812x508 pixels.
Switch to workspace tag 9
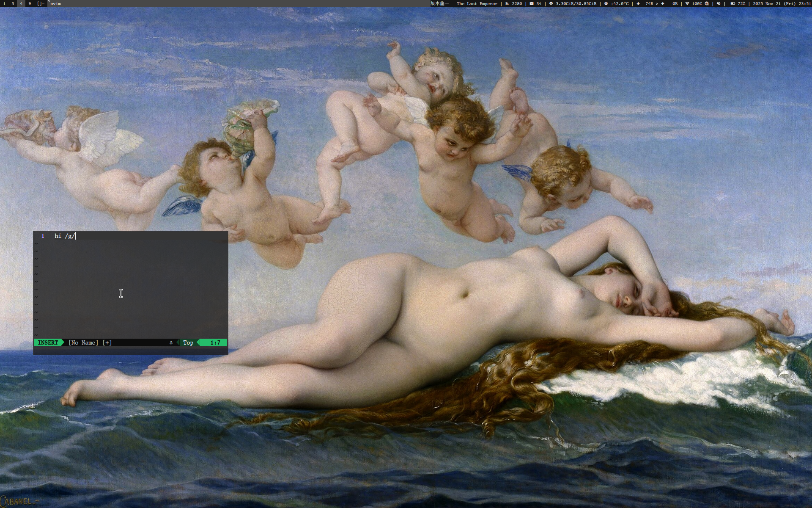[x=30, y=3]
